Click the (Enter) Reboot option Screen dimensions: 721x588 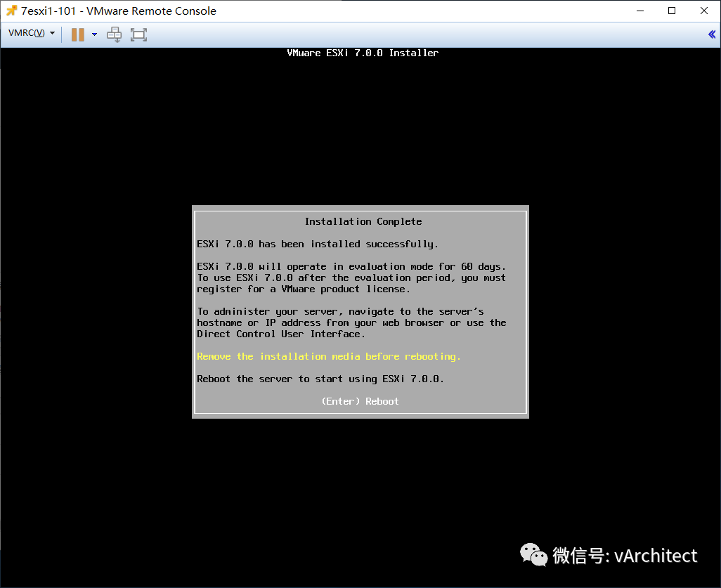click(x=360, y=401)
